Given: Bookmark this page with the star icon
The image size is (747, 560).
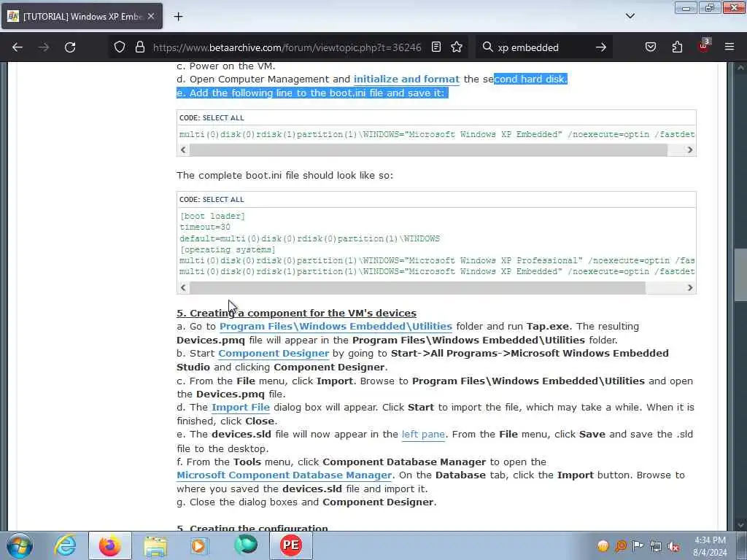Looking at the screenshot, I should click(457, 47).
